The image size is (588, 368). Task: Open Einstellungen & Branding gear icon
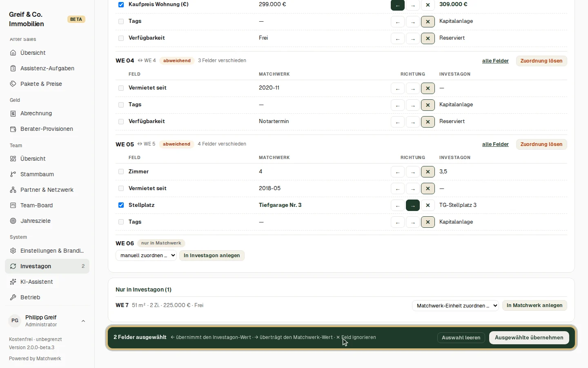pyautogui.click(x=13, y=251)
